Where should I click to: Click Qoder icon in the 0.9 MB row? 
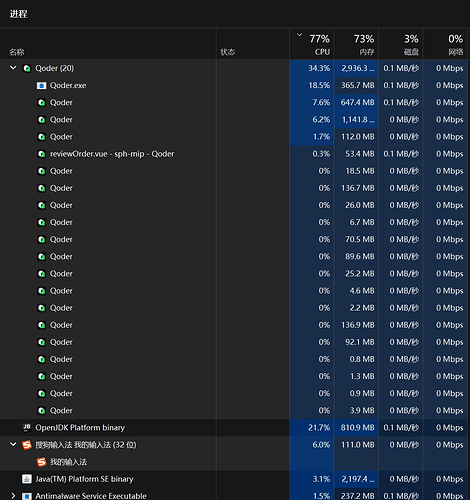[x=41, y=394]
